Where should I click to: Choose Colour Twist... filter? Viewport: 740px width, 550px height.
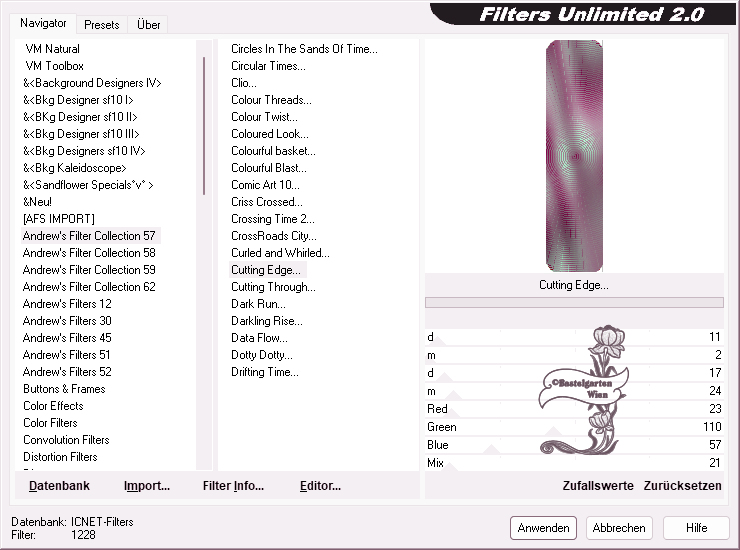pos(264,117)
